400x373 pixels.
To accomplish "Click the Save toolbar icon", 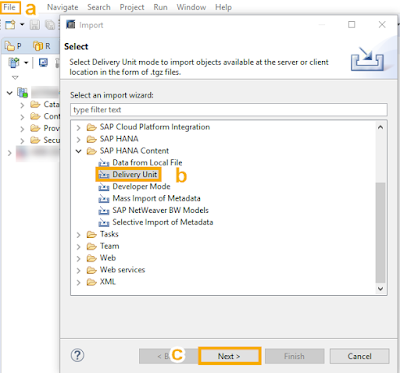I will pyautogui.click(x=35, y=25).
